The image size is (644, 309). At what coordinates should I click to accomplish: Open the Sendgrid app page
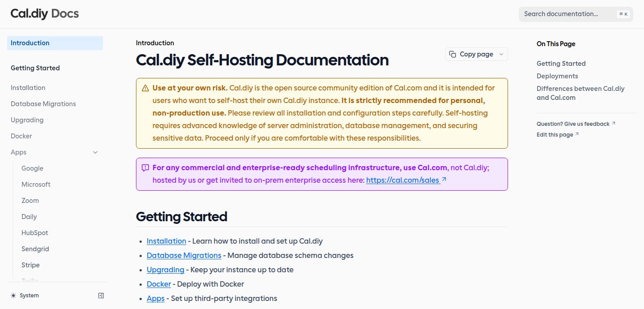(x=35, y=249)
